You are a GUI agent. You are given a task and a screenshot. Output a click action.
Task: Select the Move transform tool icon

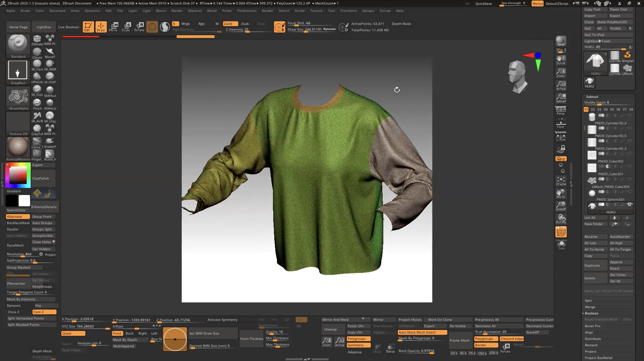tap(114, 26)
